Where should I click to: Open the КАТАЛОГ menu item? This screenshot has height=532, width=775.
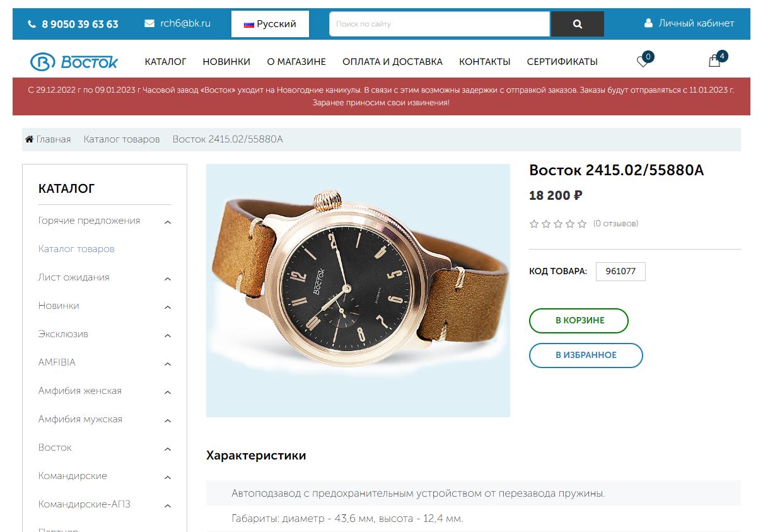[x=165, y=62]
